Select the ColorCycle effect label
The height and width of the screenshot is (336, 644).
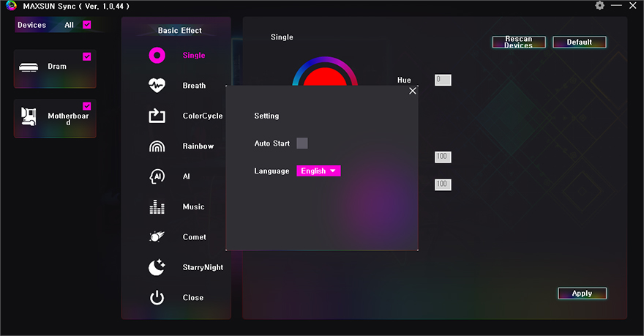pyautogui.click(x=203, y=116)
